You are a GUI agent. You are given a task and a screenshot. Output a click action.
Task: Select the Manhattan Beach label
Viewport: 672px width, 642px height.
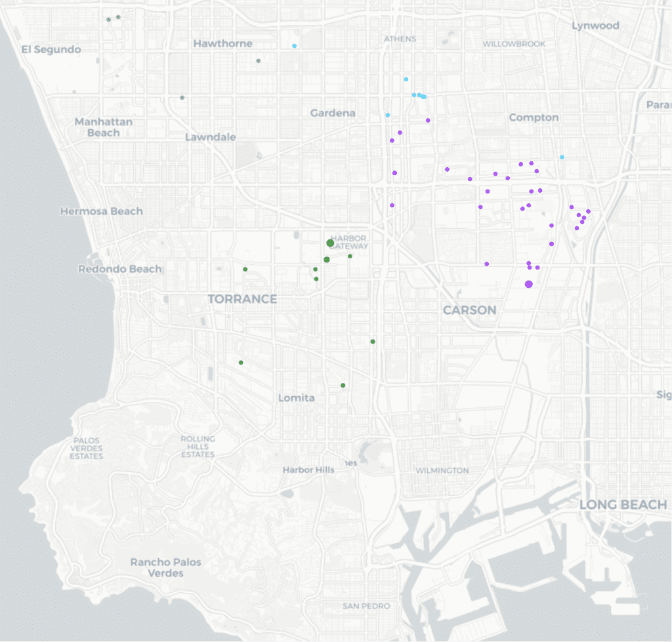point(104,127)
